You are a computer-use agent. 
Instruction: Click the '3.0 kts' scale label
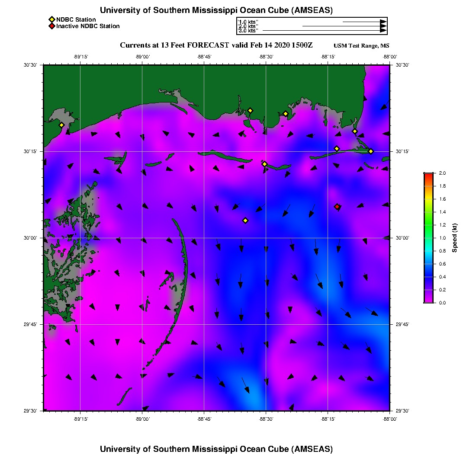(x=248, y=31)
